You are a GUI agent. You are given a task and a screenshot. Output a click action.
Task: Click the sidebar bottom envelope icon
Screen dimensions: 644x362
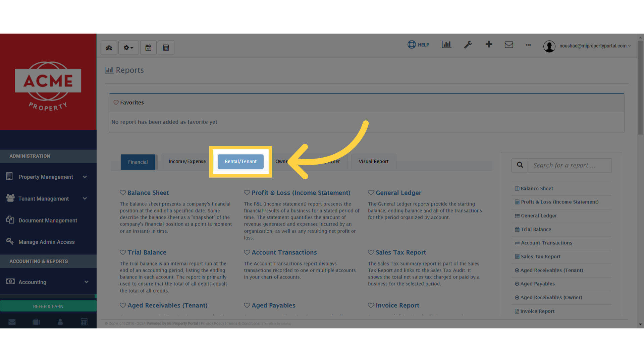(x=12, y=322)
